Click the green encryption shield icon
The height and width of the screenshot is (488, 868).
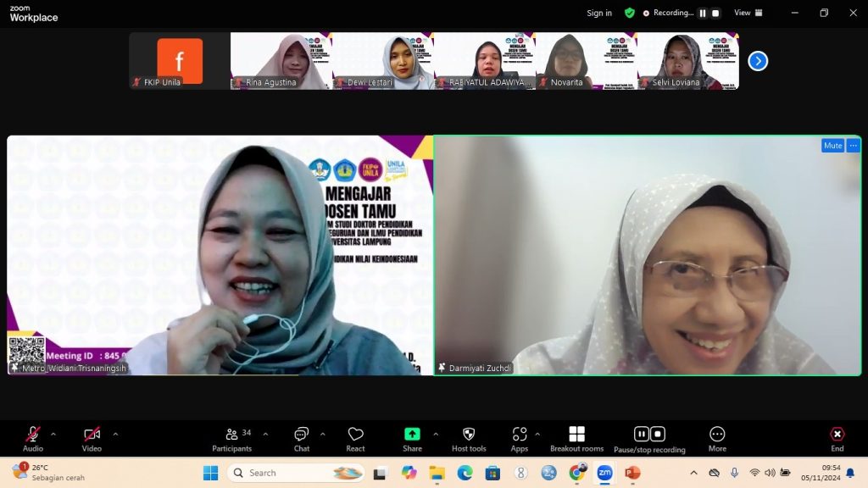(630, 13)
